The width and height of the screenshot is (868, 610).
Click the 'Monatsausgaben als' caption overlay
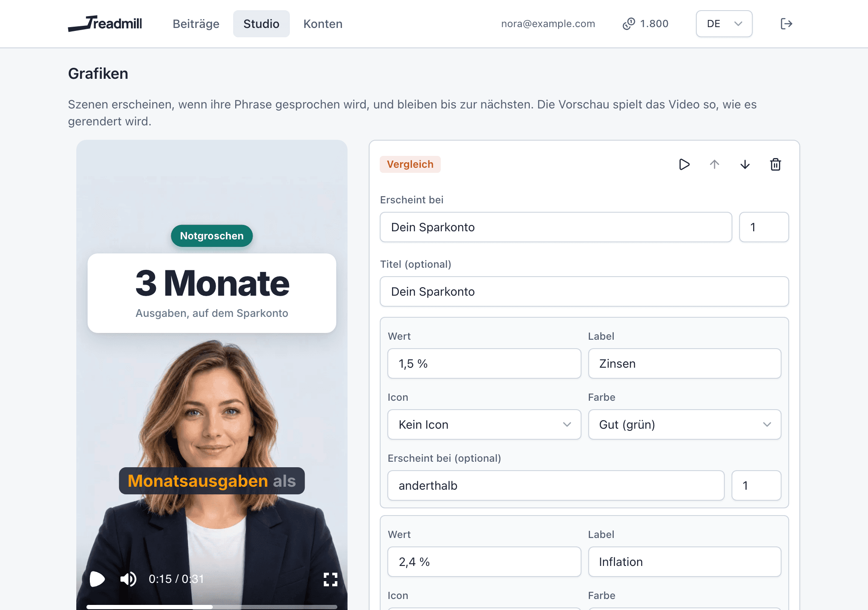pos(212,481)
